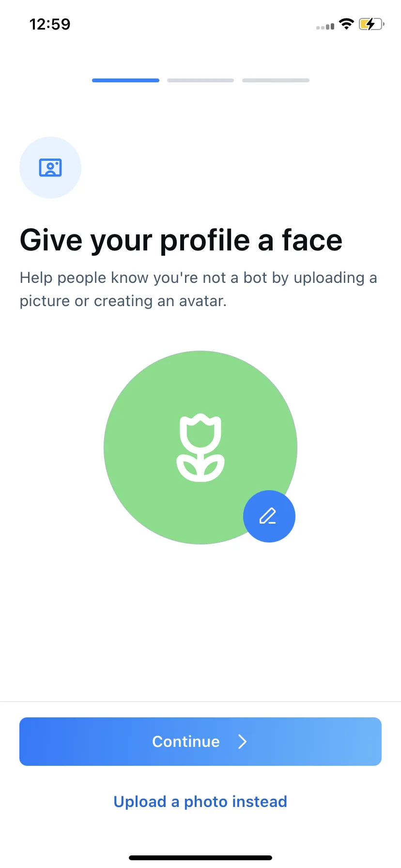Tap the pencil edit avatar icon

tap(268, 516)
